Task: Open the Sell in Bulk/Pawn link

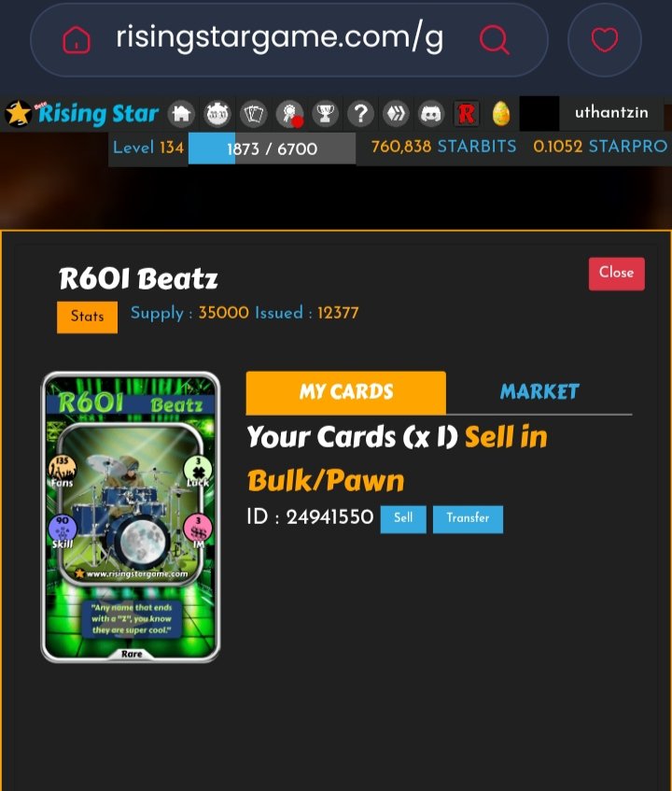Action: point(398,458)
